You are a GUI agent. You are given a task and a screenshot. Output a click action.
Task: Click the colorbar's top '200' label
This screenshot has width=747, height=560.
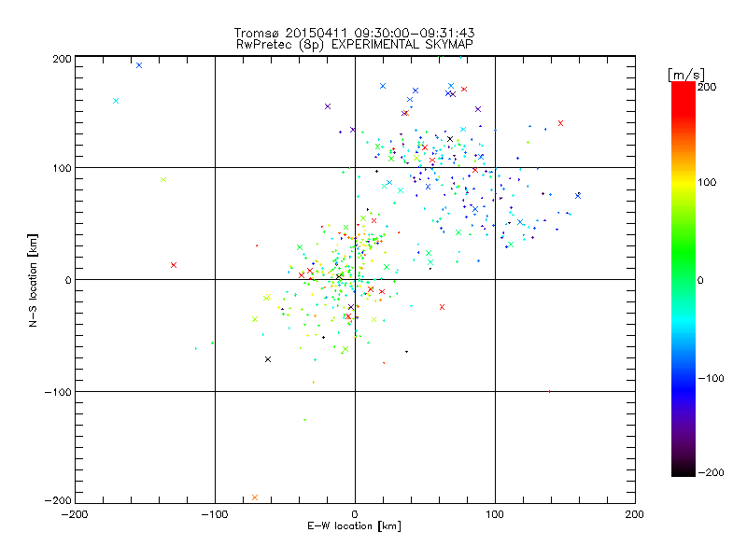click(x=707, y=87)
